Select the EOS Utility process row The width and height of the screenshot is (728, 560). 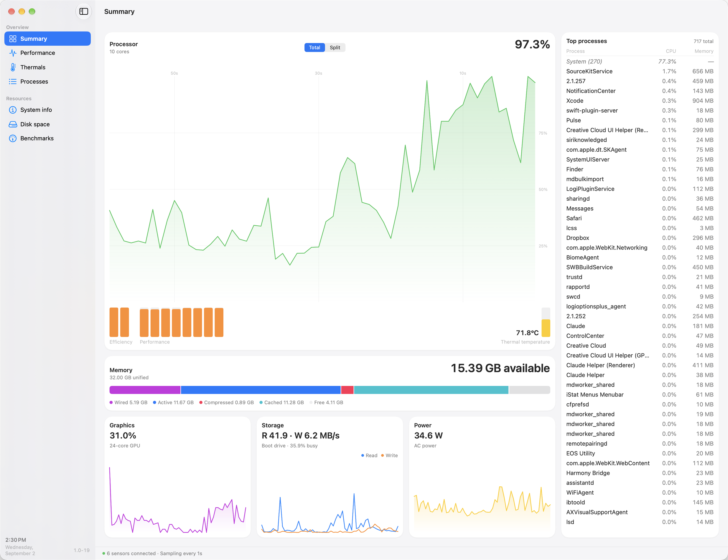(x=640, y=453)
